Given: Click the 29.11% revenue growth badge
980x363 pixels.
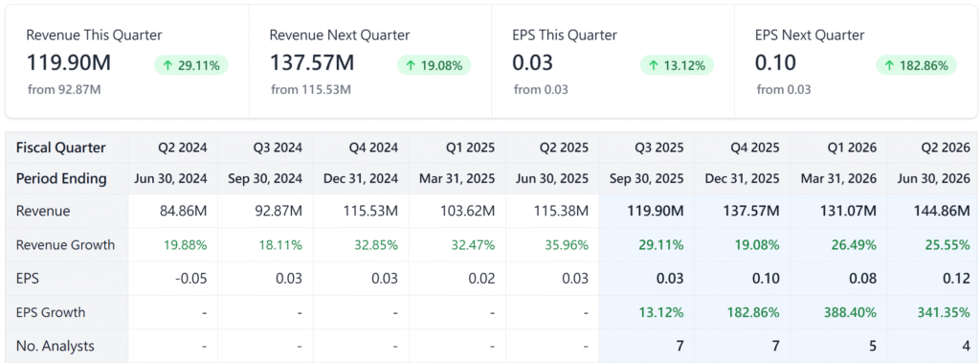Looking at the screenshot, I should coord(191,65).
